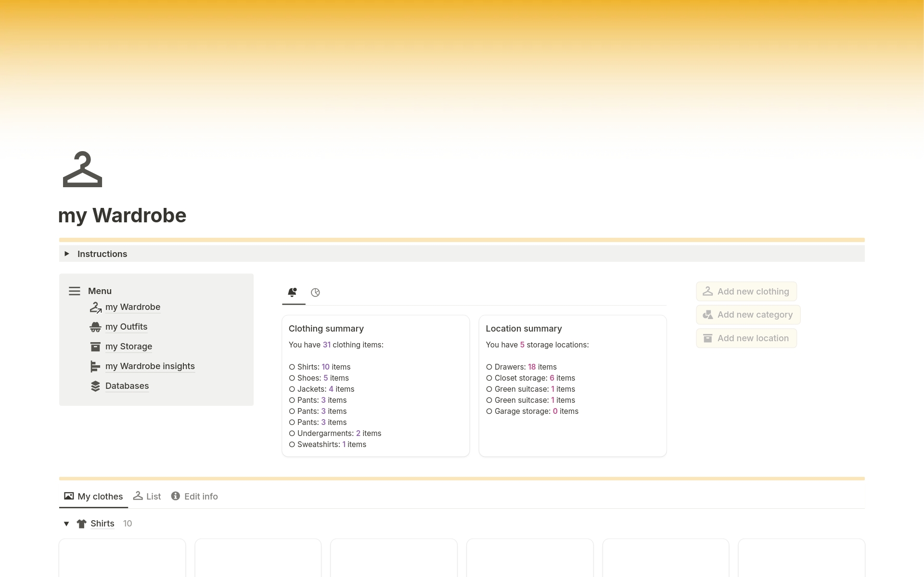This screenshot has width=924, height=577.
Task: Open the bell icon summary tab
Action: click(293, 292)
